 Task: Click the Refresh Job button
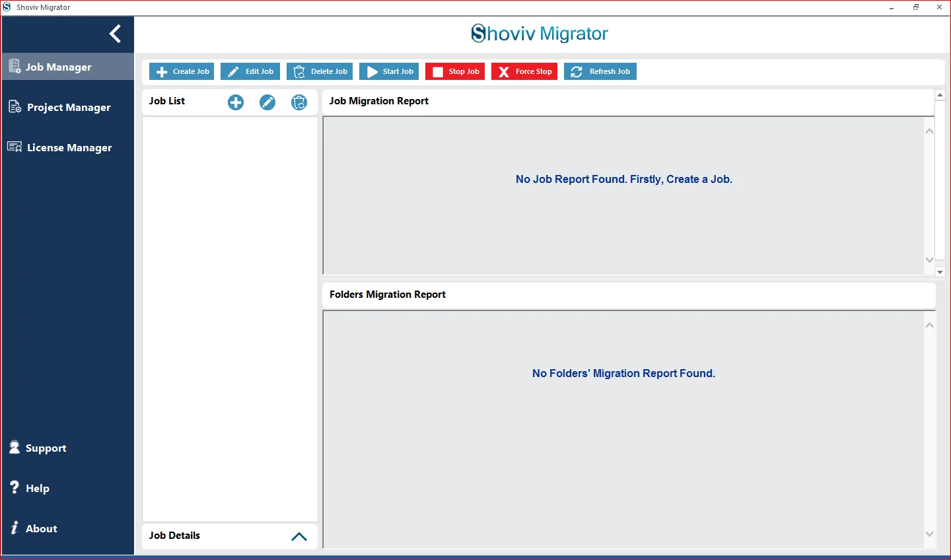pos(600,71)
